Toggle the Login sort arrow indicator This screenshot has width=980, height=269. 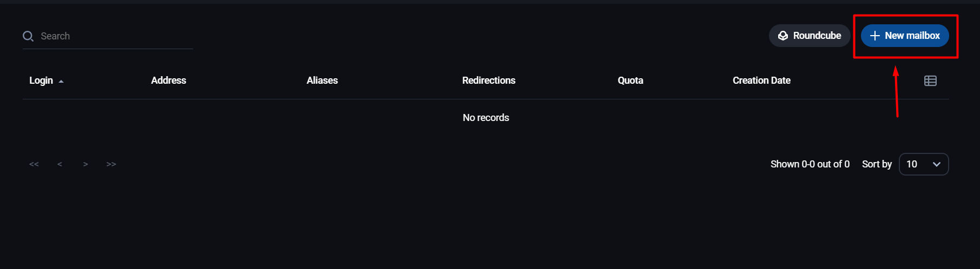point(61,81)
